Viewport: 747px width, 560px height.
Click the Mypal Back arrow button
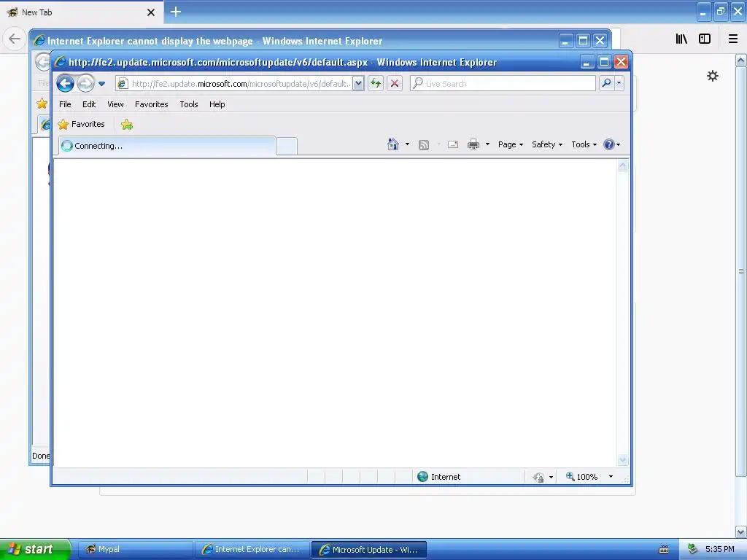pos(15,39)
